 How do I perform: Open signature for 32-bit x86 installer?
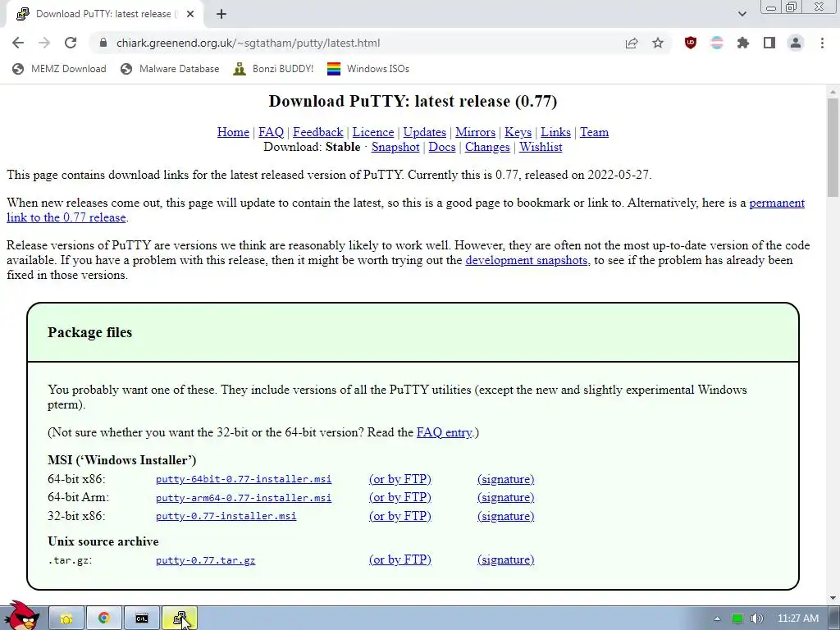click(505, 516)
